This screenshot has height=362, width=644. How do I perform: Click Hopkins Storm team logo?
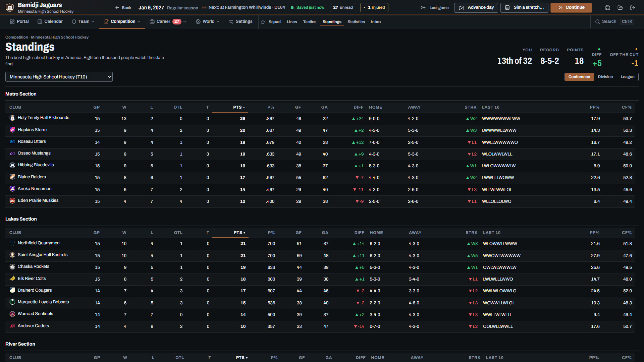click(12, 130)
